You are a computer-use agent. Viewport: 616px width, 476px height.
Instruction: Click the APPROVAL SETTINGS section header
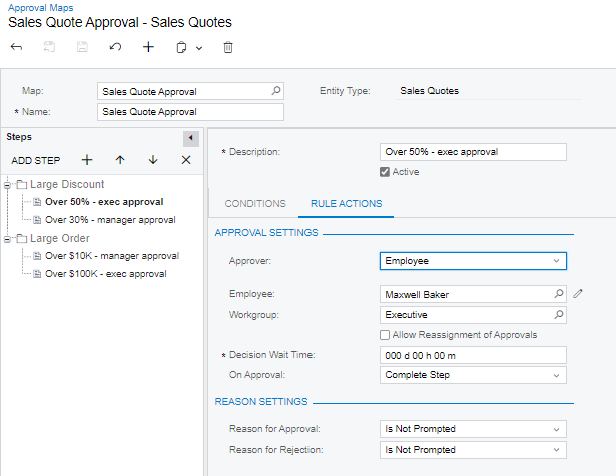point(266,233)
